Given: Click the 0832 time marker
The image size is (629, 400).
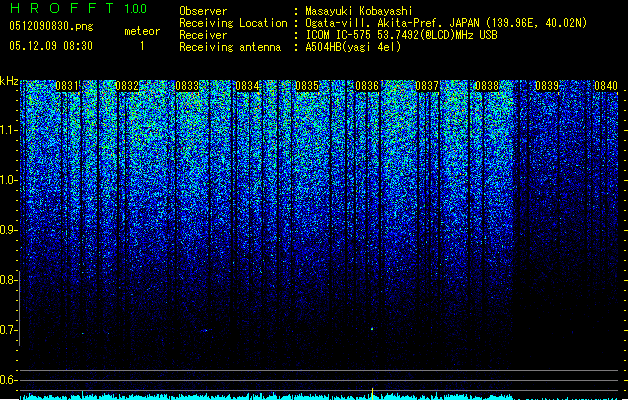Looking at the screenshot, I should 127,86.
